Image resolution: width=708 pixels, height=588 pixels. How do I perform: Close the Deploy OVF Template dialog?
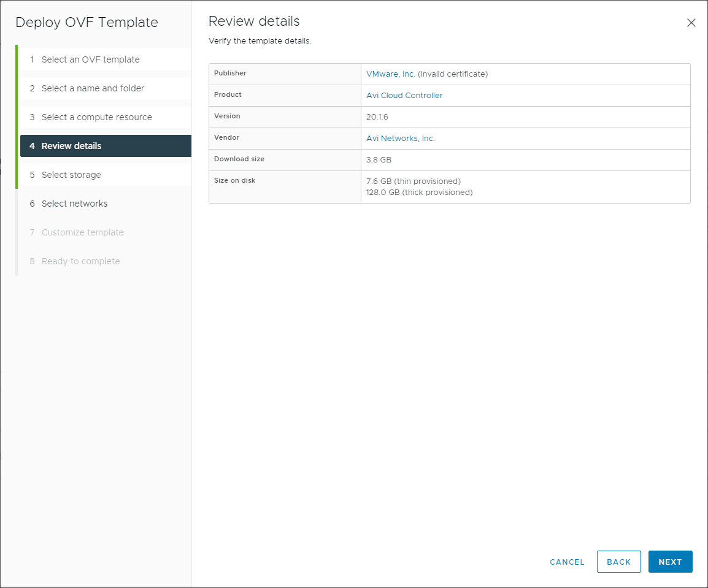point(691,23)
